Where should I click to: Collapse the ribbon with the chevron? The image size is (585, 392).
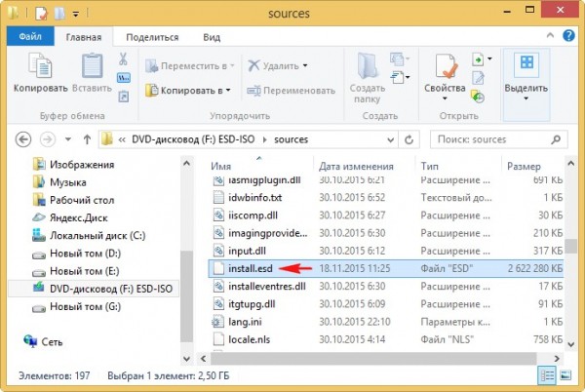click(x=550, y=35)
